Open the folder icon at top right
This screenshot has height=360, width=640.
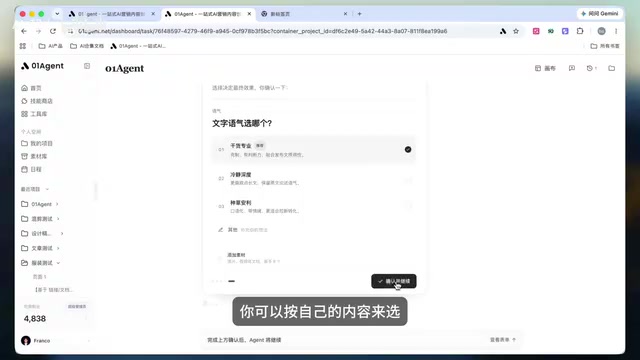tap(611, 68)
